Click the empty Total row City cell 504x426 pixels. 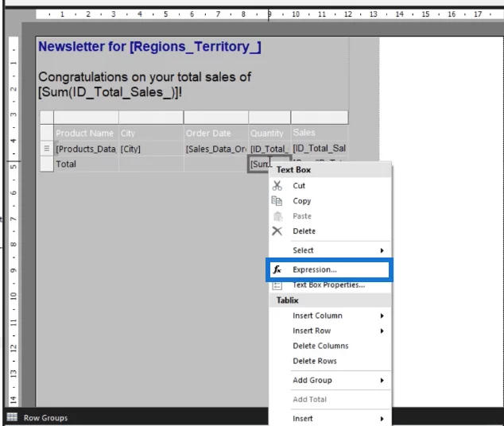point(151,165)
